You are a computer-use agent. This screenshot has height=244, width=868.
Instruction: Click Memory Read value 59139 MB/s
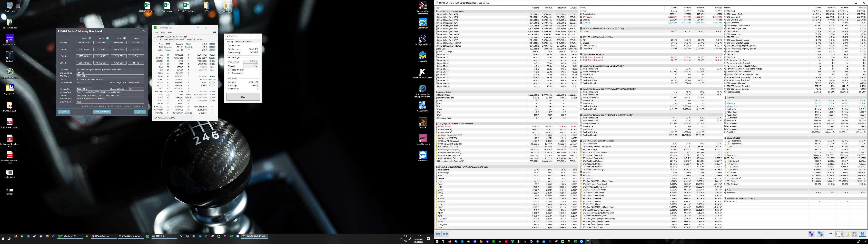[x=84, y=43]
